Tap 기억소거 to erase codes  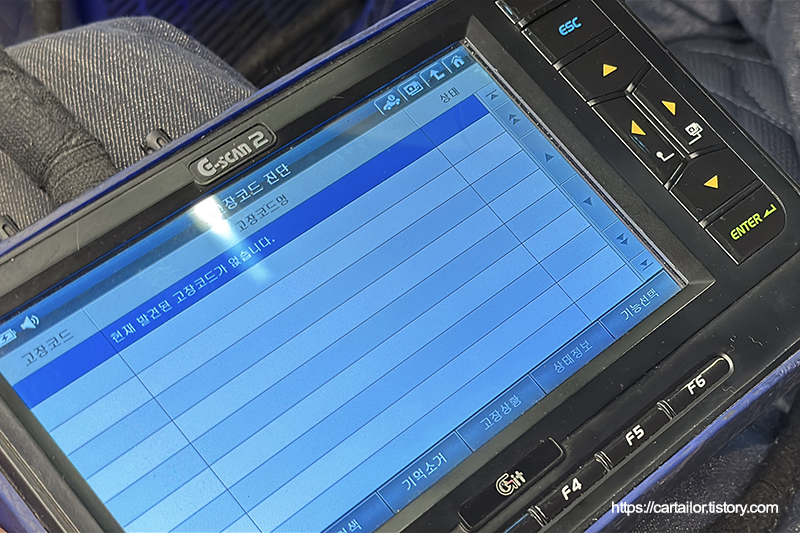coord(424,472)
